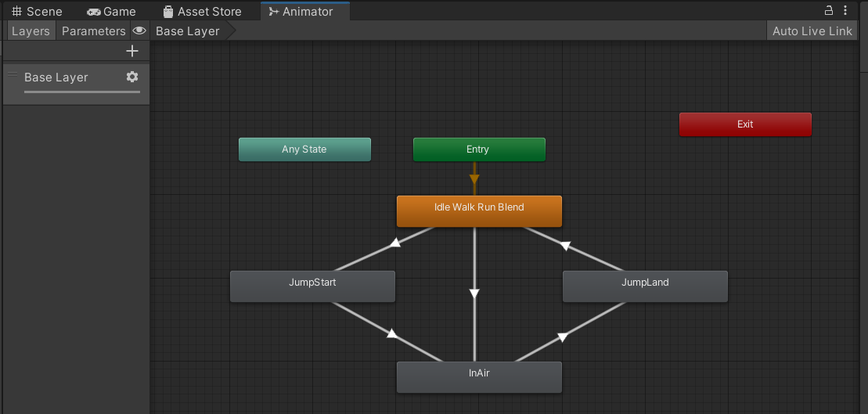868x414 pixels.
Task: Click the Asset Store bag icon
Action: pyautogui.click(x=167, y=12)
